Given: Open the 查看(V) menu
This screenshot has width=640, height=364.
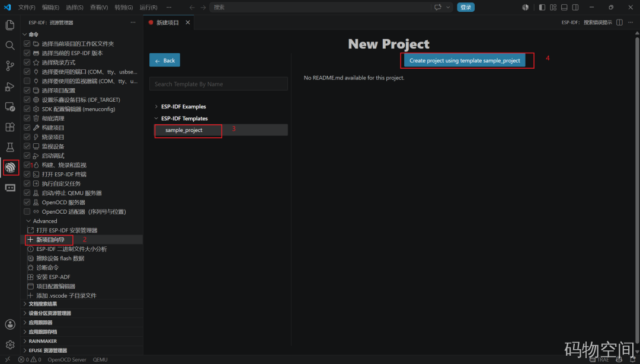Looking at the screenshot, I should click(99, 7).
